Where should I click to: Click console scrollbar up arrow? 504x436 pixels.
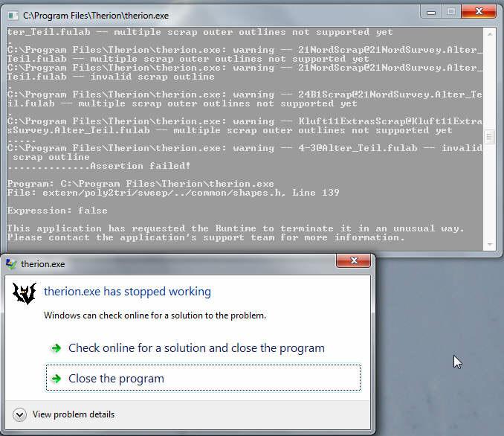490,34
